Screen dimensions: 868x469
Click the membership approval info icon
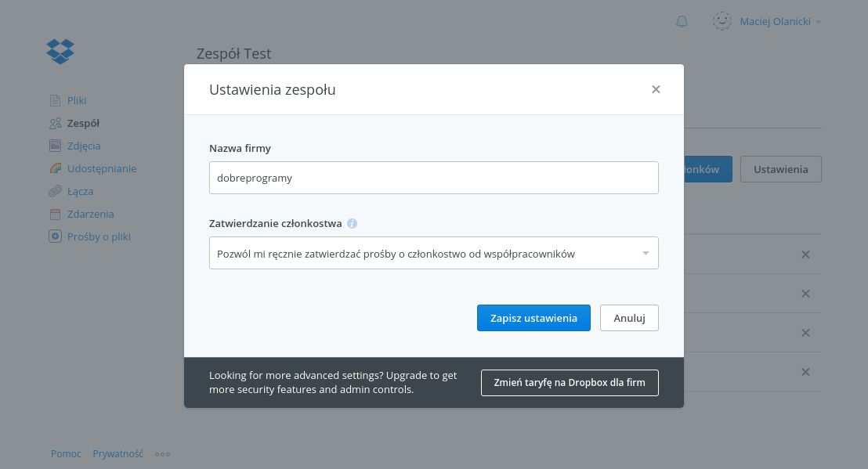coord(352,223)
